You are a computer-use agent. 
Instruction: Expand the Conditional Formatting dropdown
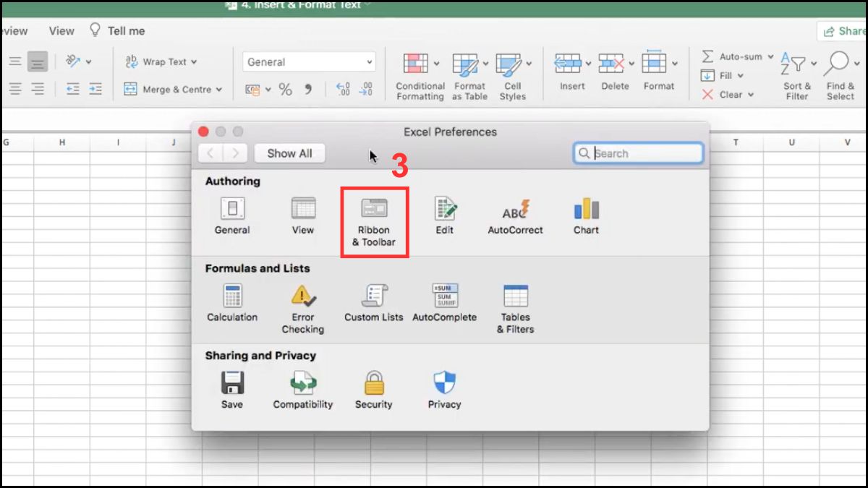tap(436, 61)
